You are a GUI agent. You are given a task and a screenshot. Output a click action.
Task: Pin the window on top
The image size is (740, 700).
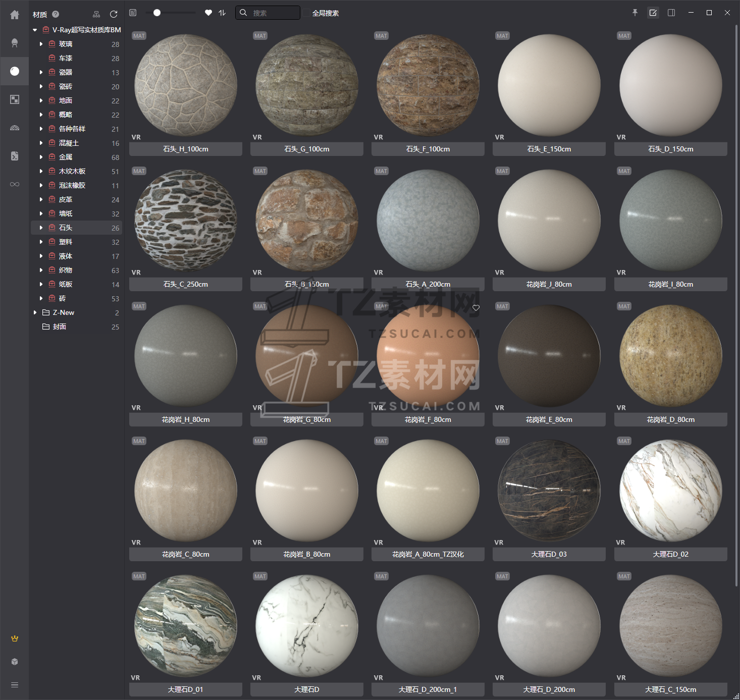[635, 13]
